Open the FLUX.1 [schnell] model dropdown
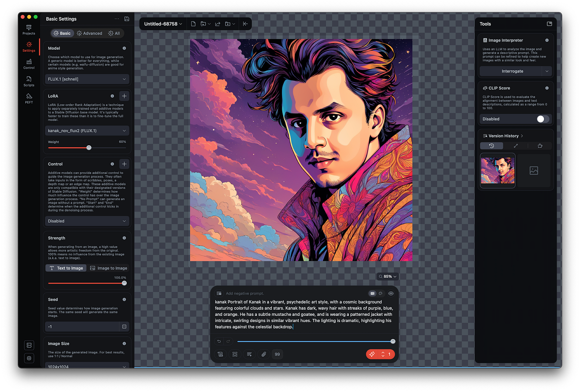Viewport: 580px width, 392px height. pyautogui.click(x=87, y=79)
